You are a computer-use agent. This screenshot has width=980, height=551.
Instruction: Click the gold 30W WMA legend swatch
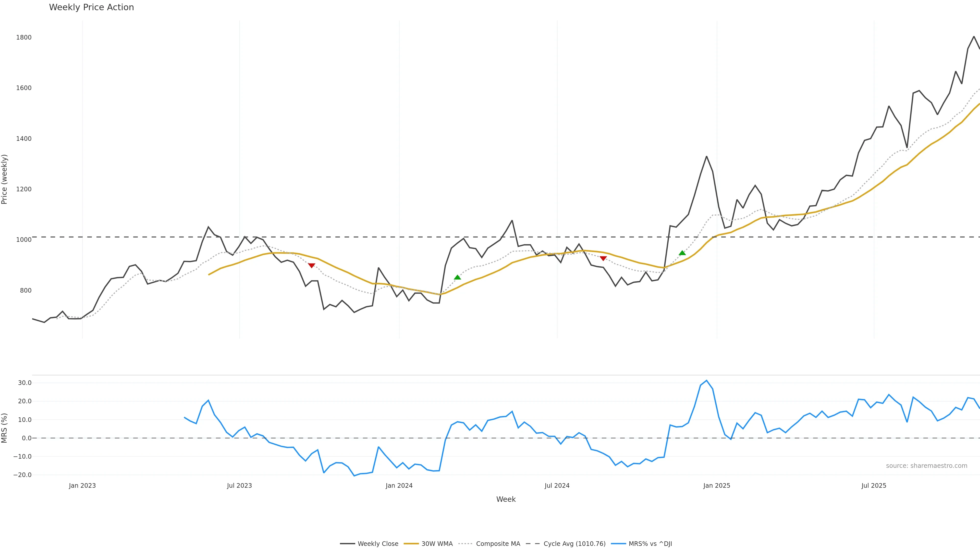click(x=411, y=544)
